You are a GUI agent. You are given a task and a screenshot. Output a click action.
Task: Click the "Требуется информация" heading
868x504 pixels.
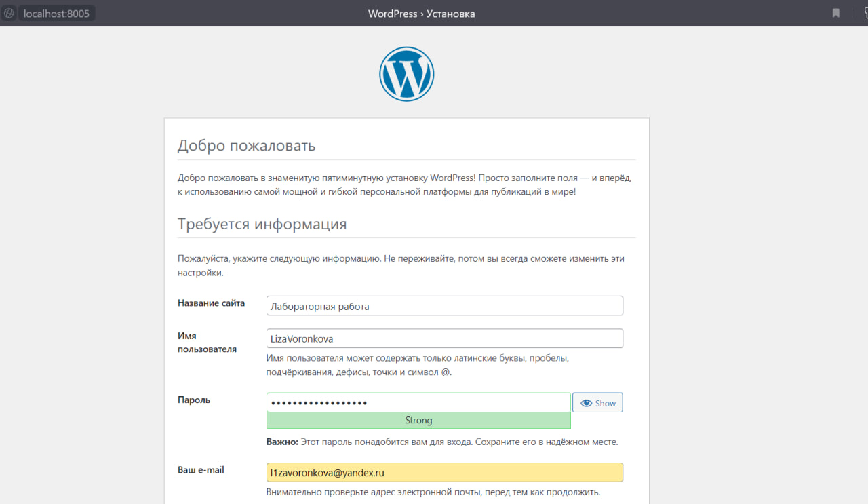tap(262, 225)
